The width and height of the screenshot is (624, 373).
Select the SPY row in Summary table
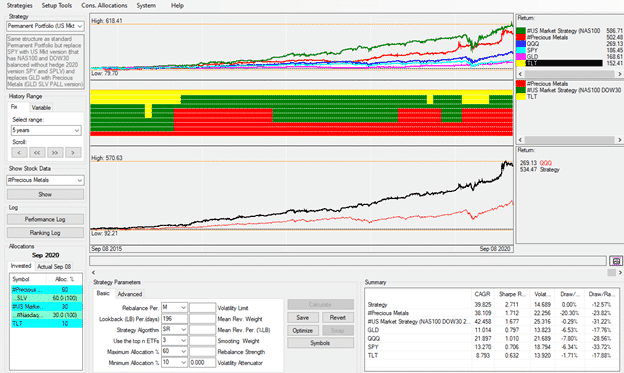tap(491, 347)
